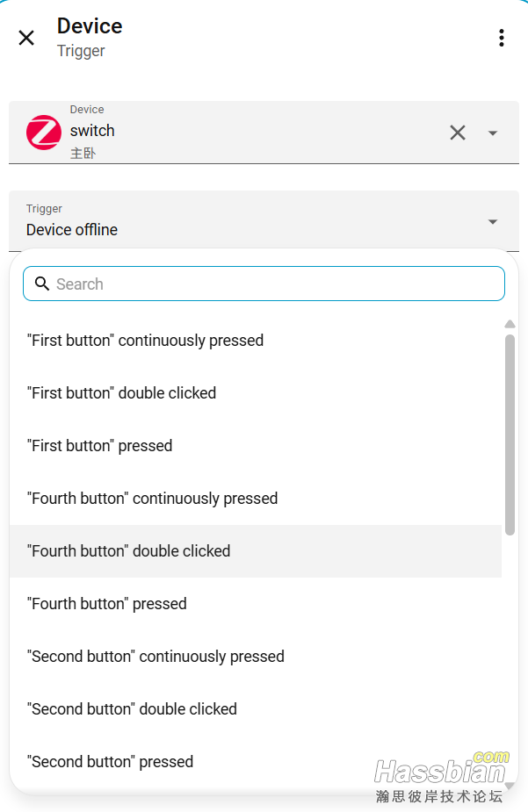
Task: Open the Device field showing switch
Action: pyautogui.click(x=264, y=133)
